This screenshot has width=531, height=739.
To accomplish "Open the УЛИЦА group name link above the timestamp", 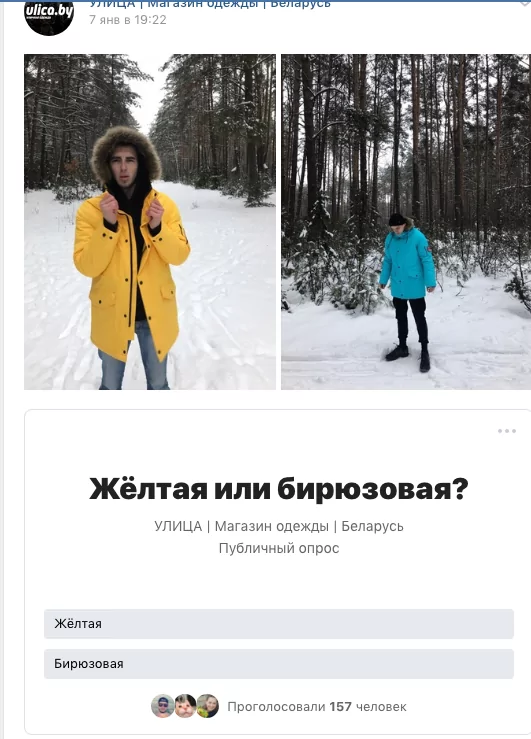I will (x=210, y=4).
